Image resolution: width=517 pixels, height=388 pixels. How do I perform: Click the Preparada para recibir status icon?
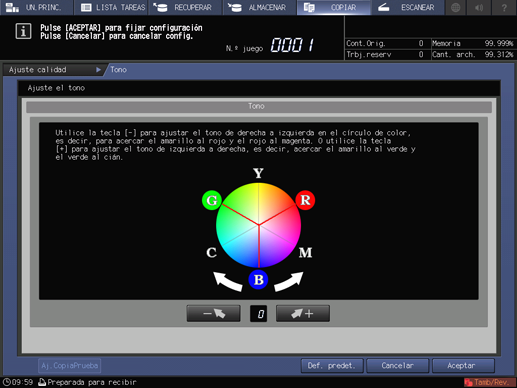click(x=42, y=382)
